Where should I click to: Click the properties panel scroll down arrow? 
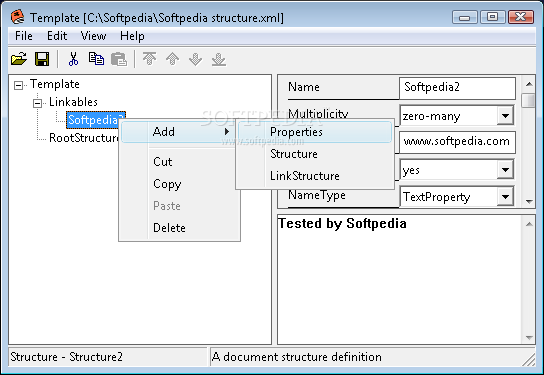click(x=529, y=201)
